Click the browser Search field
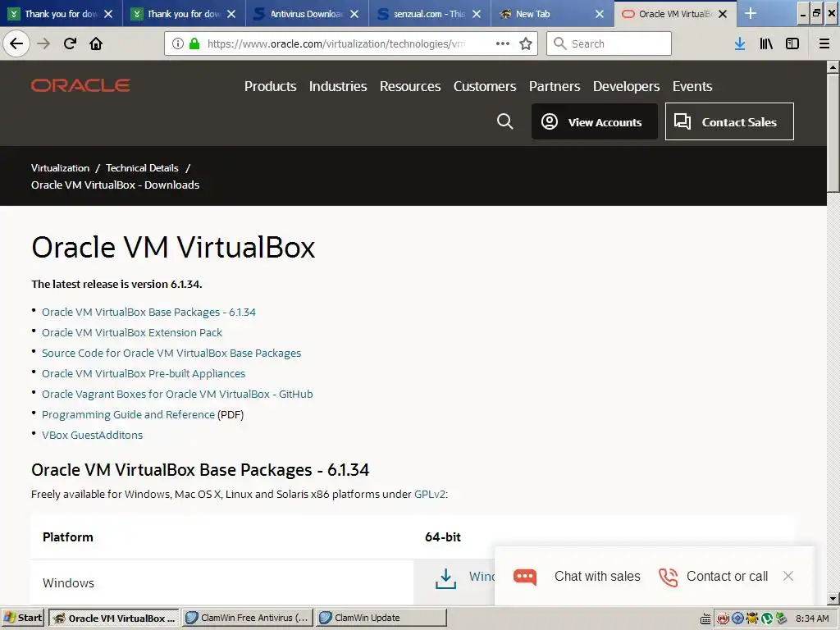The width and height of the screenshot is (840, 630). tap(609, 43)
